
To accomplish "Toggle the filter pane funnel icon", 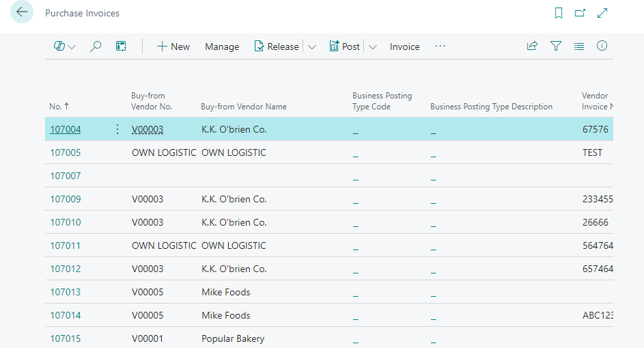I will 556,46.
